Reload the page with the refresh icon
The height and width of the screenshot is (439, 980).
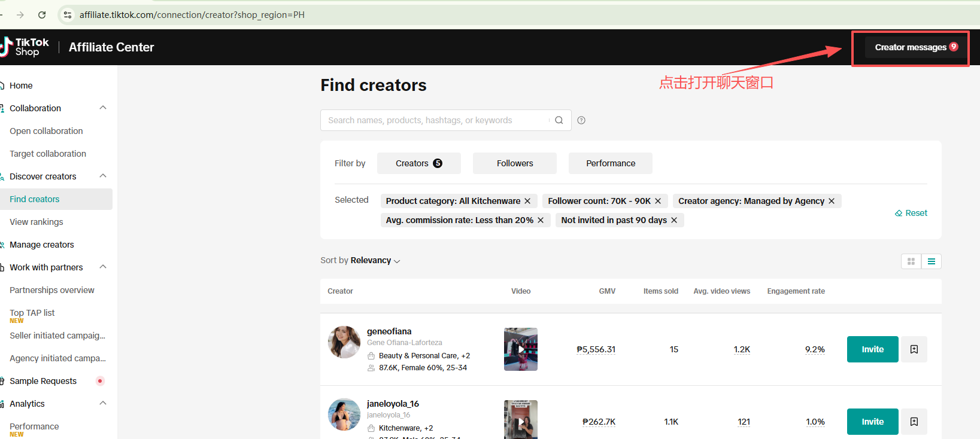coord(42,15)
